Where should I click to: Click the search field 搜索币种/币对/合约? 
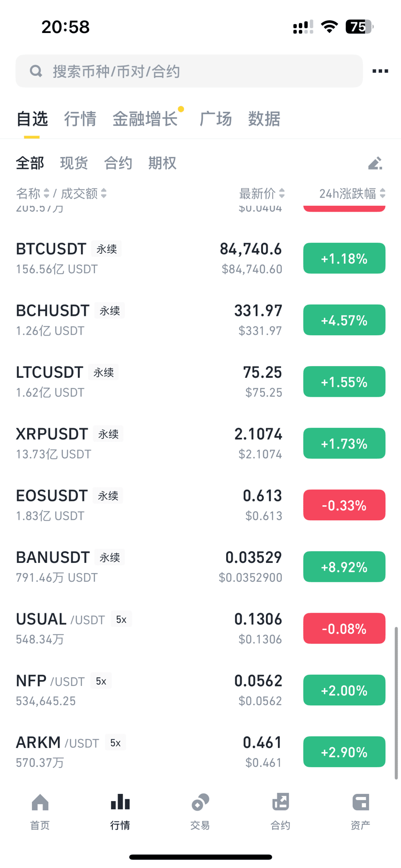pyautogui.click(x=189, y=71)
